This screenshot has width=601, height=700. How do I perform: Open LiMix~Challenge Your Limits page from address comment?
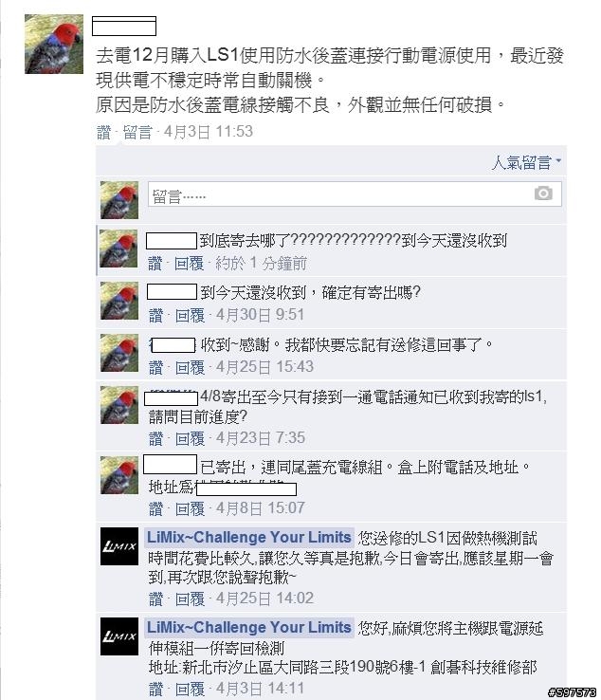tap(249, 627)
